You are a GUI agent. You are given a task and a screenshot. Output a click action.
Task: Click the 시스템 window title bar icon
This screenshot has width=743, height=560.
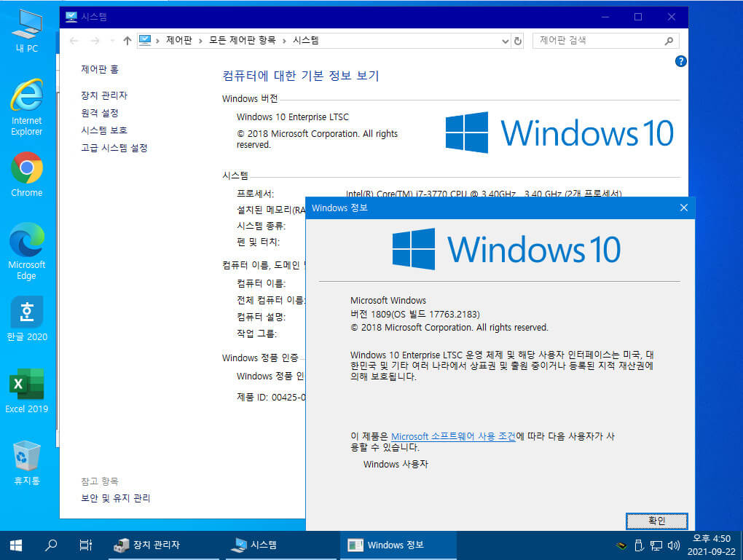[x=71, y=17]
